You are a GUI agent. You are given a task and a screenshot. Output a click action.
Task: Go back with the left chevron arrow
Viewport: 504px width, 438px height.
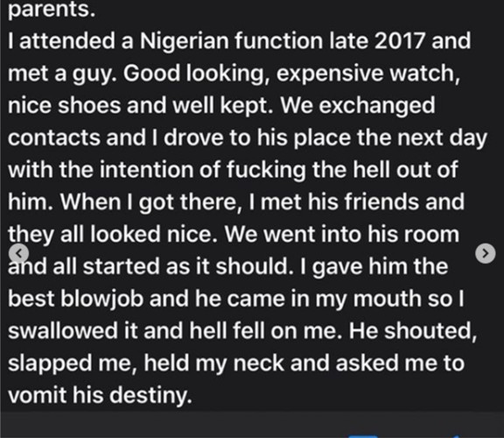click(x=19, y=253)
